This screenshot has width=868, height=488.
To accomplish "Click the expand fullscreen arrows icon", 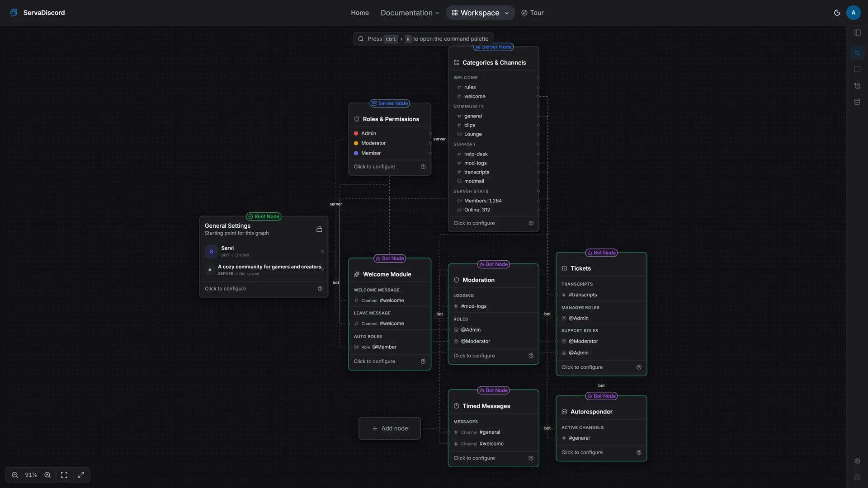I will [81, 475].
